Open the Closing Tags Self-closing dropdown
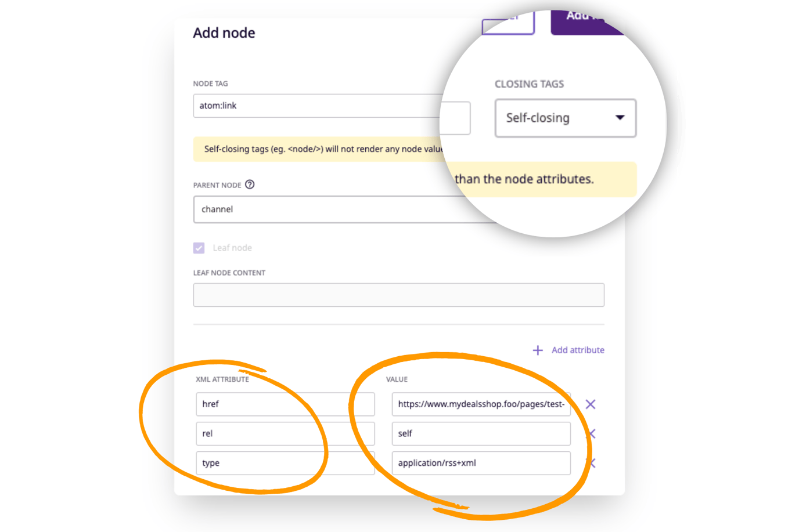799x532 pixels. (565, 118)
